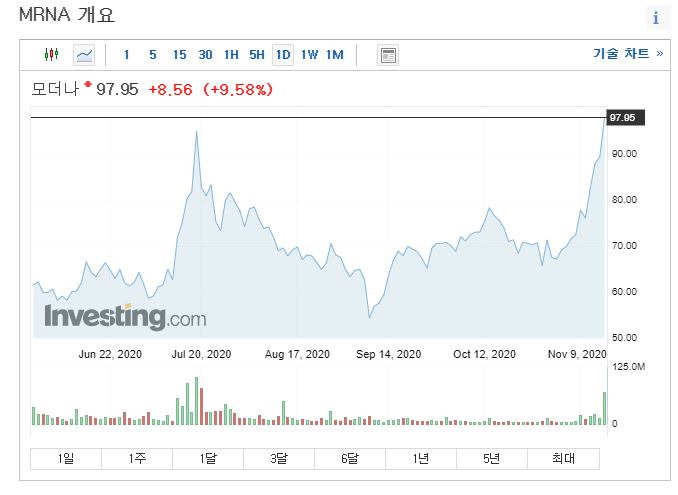Click the +8.56 price change value

coord(170,89)
